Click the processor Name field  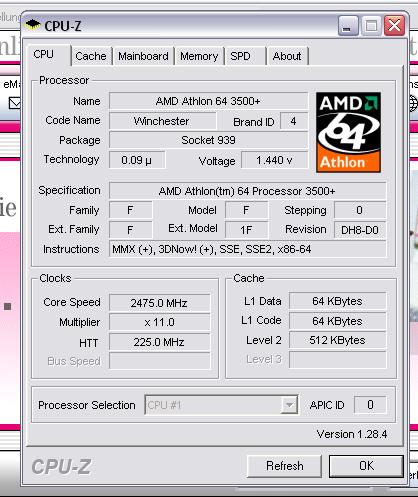pyautogui.click(x=208, y=101)
